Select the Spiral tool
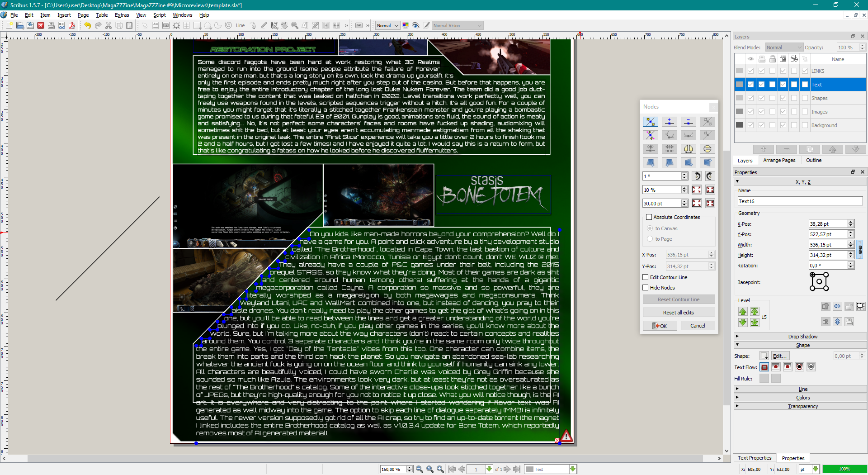The width and height of the screenshot is (868, 475). (228, 25)
